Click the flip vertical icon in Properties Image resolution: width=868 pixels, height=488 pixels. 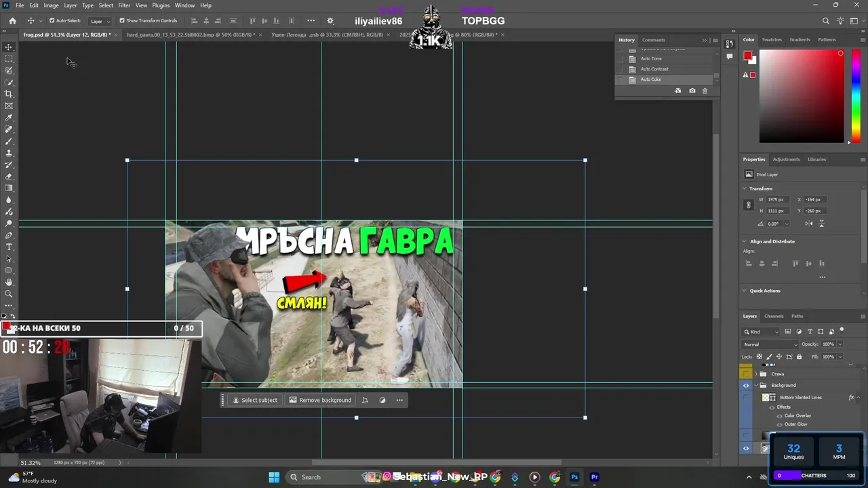pyautogui.click(x=821, y=224)
